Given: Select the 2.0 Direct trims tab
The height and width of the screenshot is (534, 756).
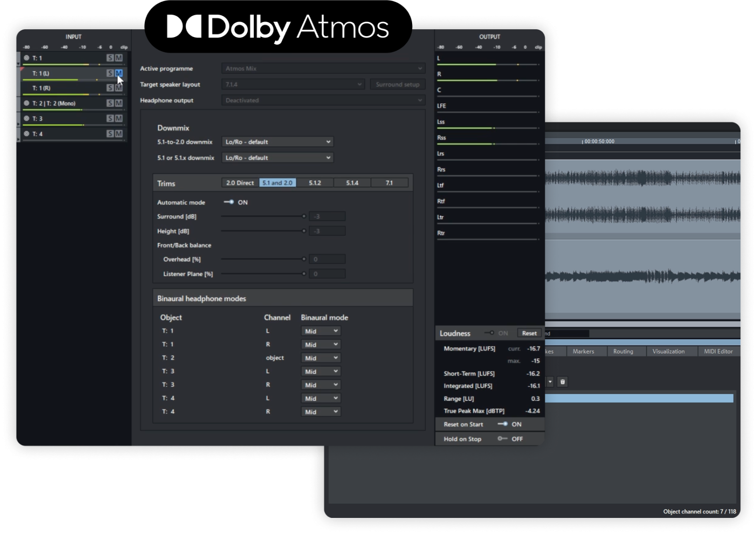Looking at the screenshot, I should coord(240,183).
